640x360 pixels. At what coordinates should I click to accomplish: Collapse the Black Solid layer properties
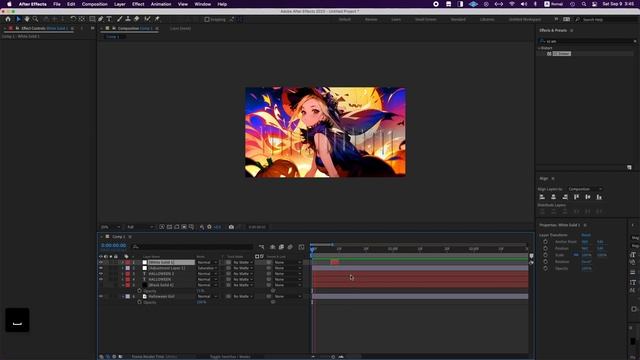click(123, 285)
